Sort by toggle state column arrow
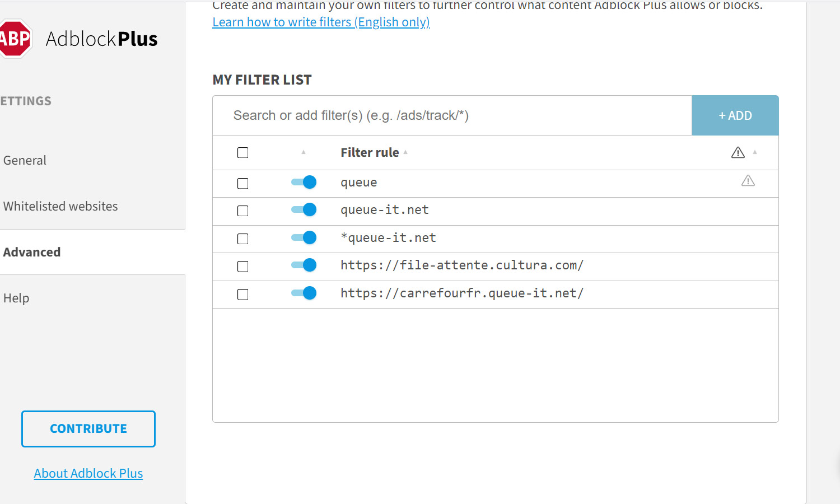 [304, 152]
